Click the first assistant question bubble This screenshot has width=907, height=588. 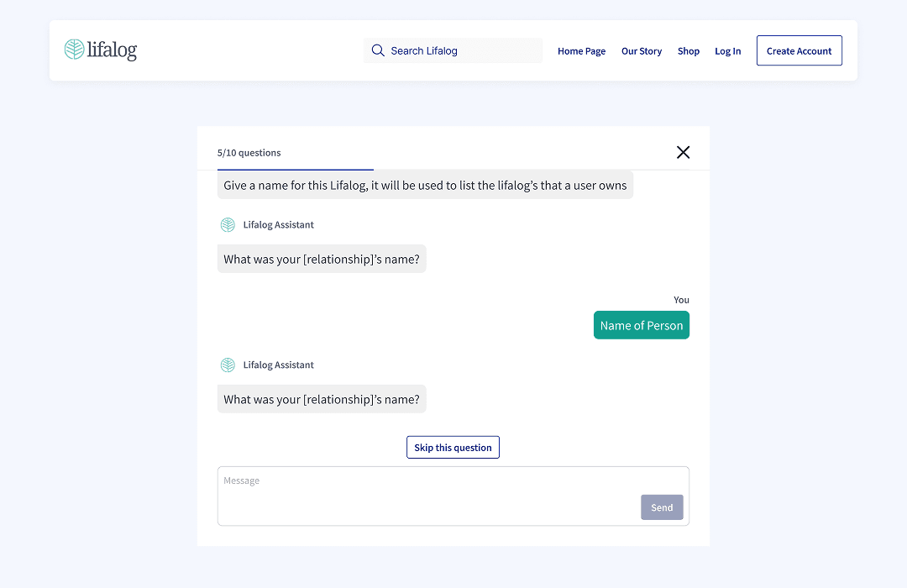coord(322,259)
